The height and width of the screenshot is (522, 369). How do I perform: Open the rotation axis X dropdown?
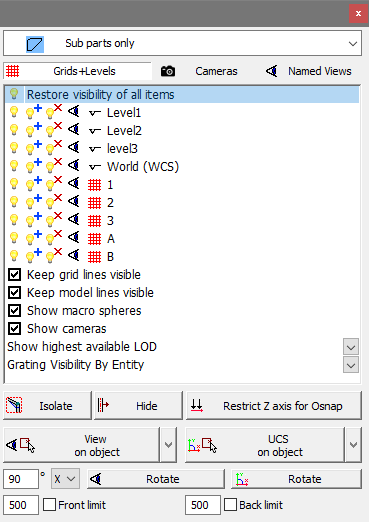(x=65, y=479)
